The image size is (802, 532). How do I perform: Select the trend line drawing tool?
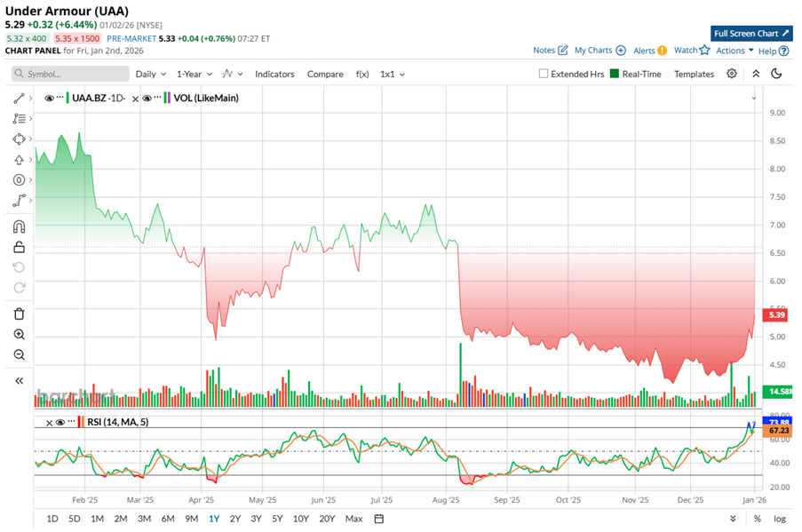click(x=19, y=99)
